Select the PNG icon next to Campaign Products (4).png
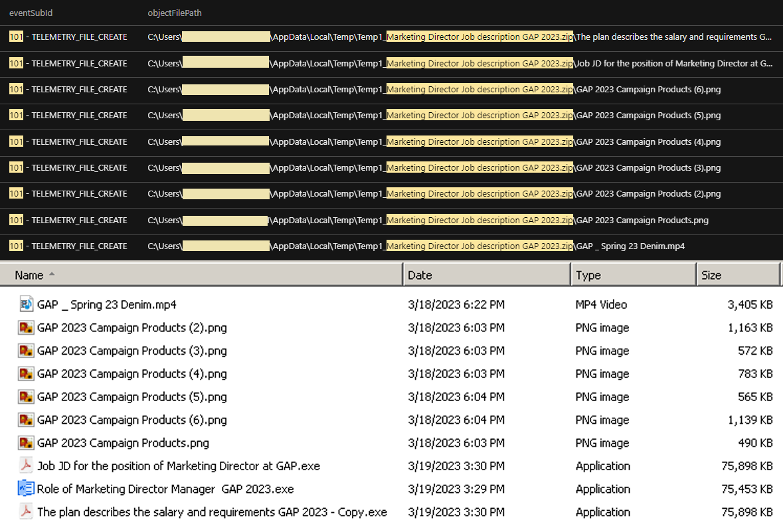 pos(26,373)
